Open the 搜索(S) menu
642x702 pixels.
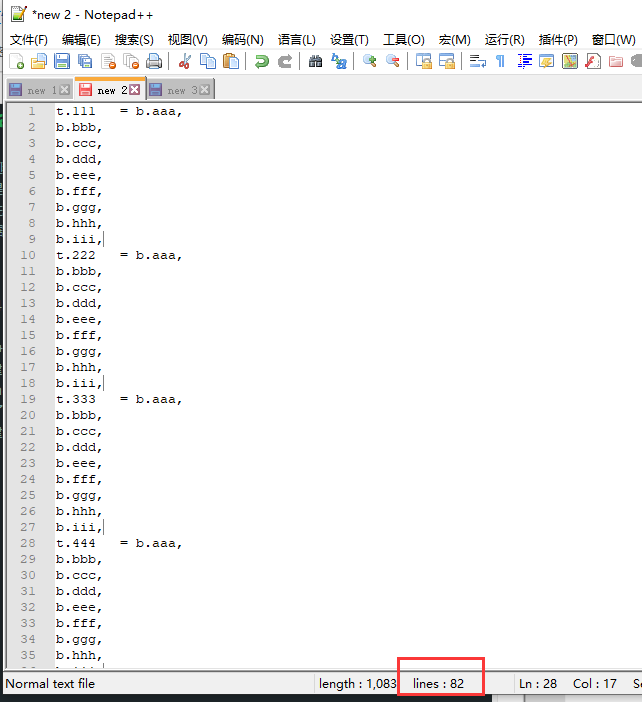pos(134,40)
